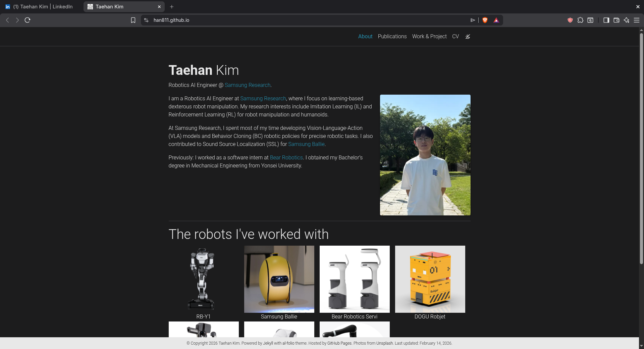Open the Brave Wallet icon

616,20
